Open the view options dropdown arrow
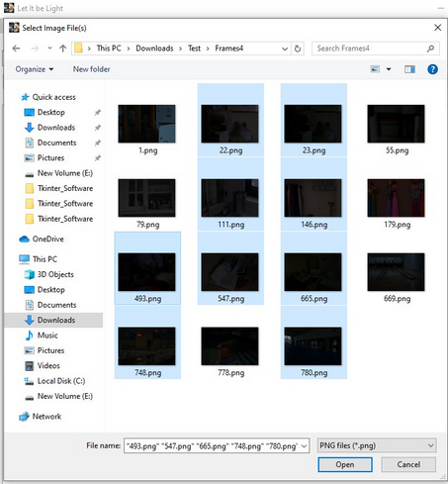 tap(389, 69)
